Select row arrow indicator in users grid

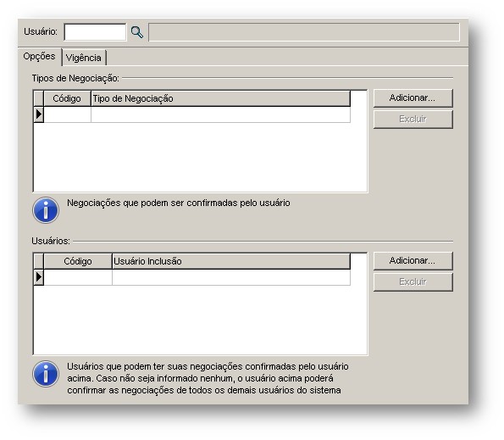pyautogui.click(x=39, y=277)
